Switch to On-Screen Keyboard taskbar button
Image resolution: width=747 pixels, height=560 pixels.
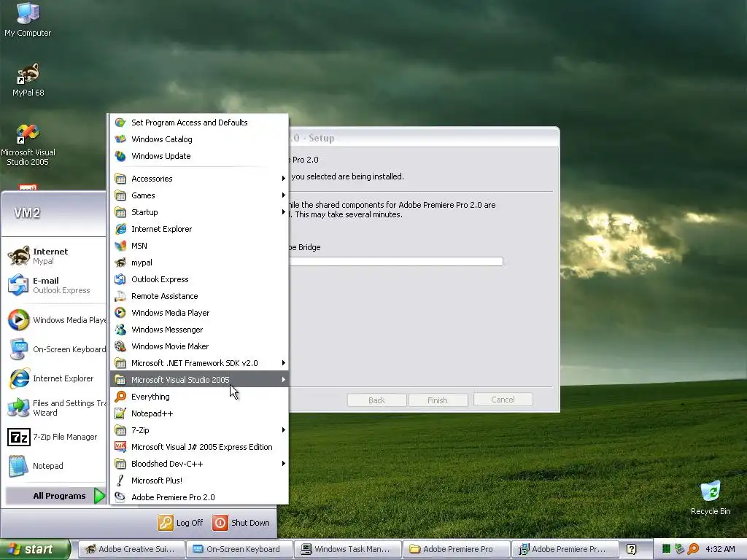click(239, 549)
